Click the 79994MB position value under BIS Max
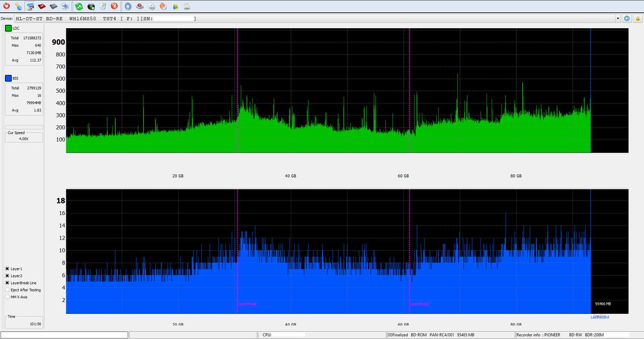This screenshot has height=339, width=644. click(x=34, y=103)
